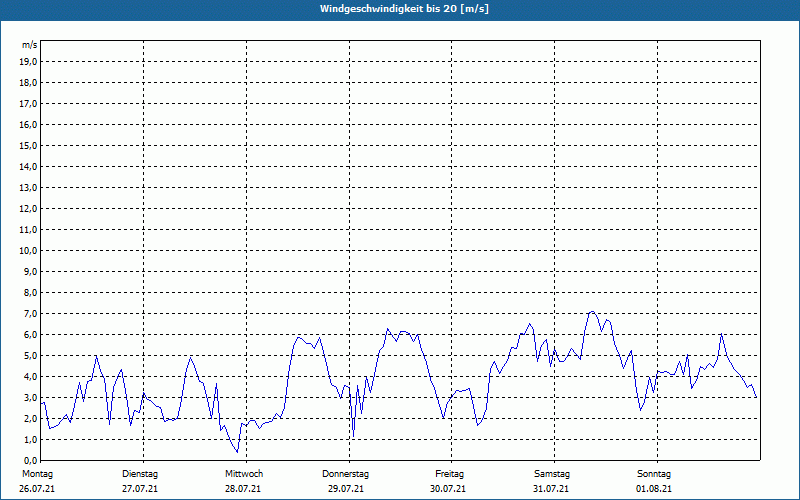Select the 4,0 axis value

[x=30, y=377]
